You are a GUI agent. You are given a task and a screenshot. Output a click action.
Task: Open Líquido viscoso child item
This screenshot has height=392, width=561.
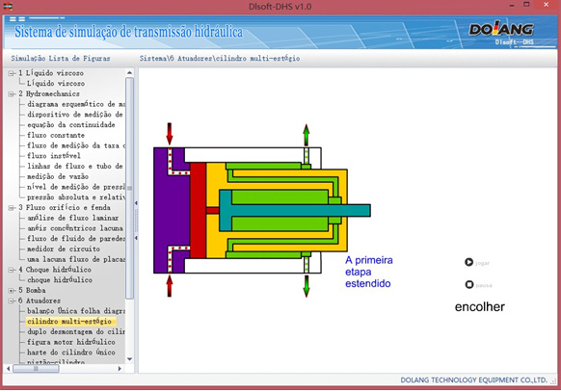[x=56, y=83]
